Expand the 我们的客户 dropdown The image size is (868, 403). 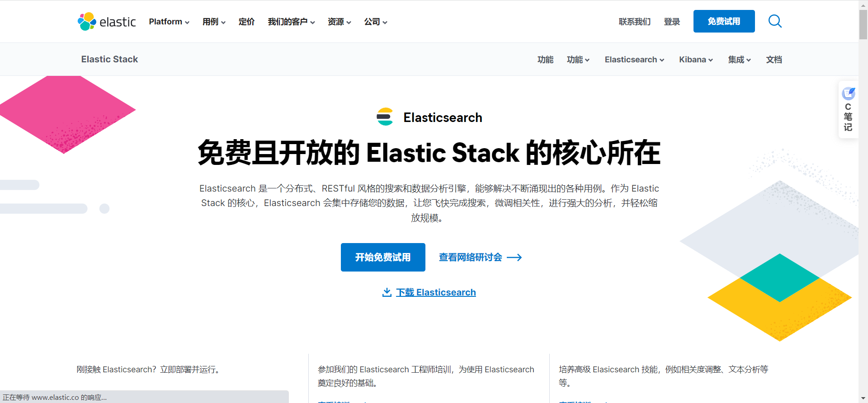(x=291, y=22)
